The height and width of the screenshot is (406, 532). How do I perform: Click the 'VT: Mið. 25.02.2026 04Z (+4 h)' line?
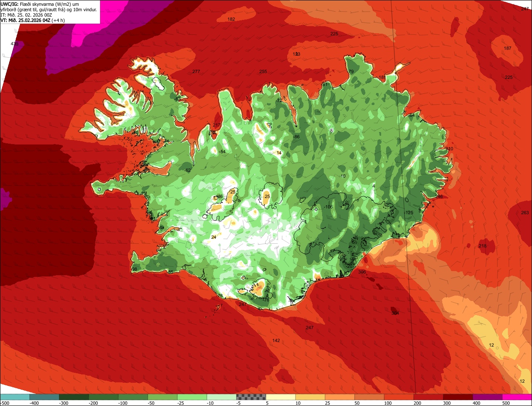point(33,20)
